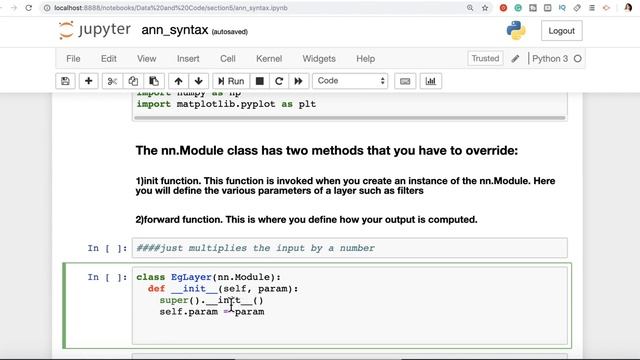Restart the kernel icon

[279, 81]
